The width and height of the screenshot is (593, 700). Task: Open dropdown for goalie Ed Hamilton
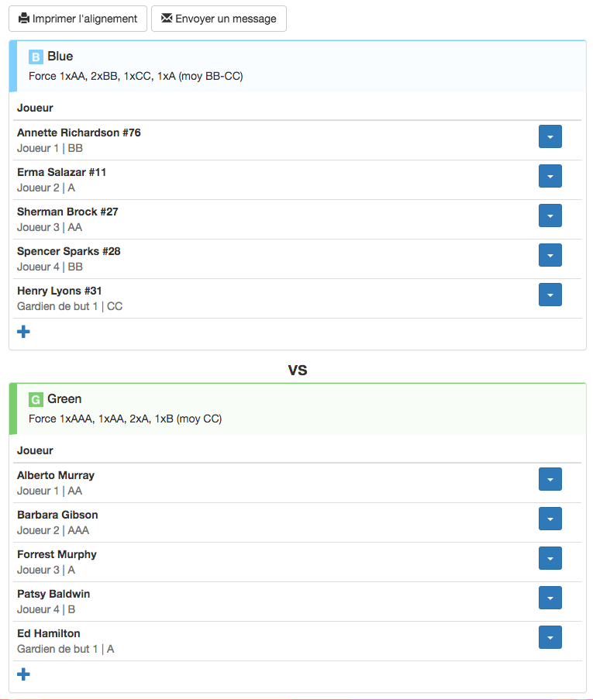[550, 637]
